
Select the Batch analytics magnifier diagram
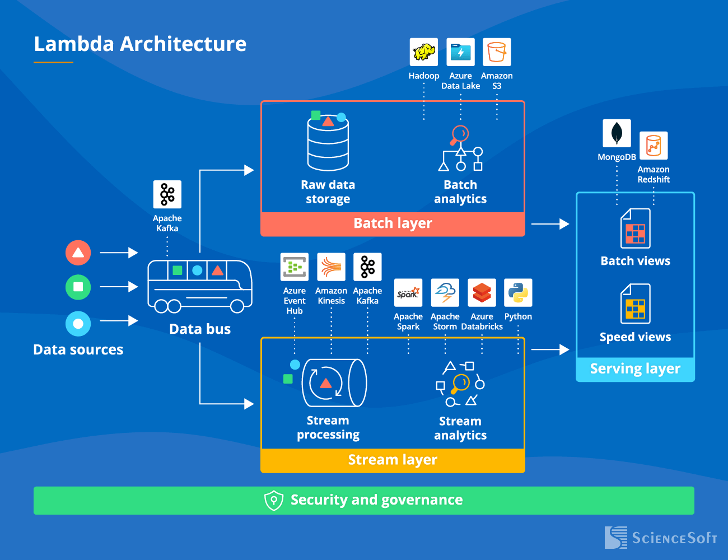(460, 148)
